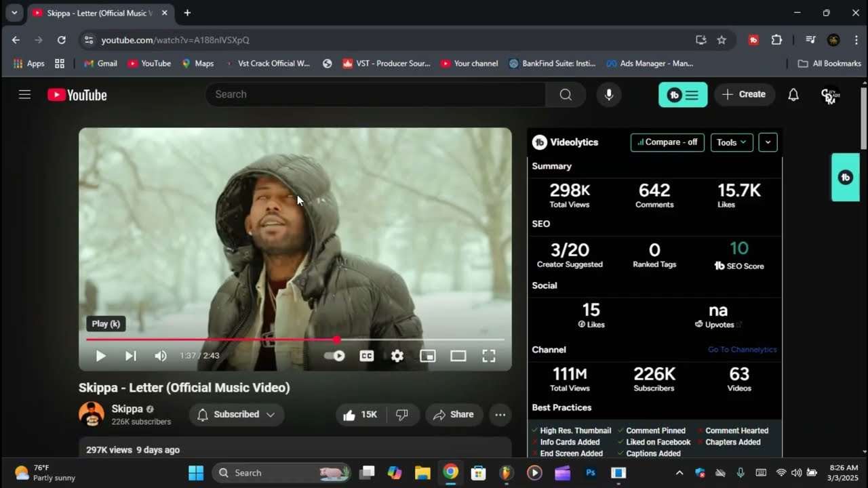Bookmark this page with the star
868x488 pixels.
pyautogui.click(x=722, y=40)
